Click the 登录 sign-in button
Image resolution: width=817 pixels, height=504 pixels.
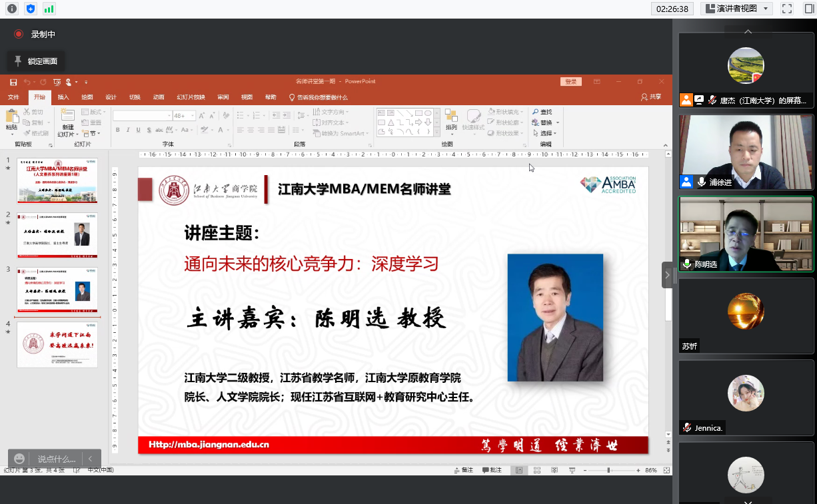571,82
